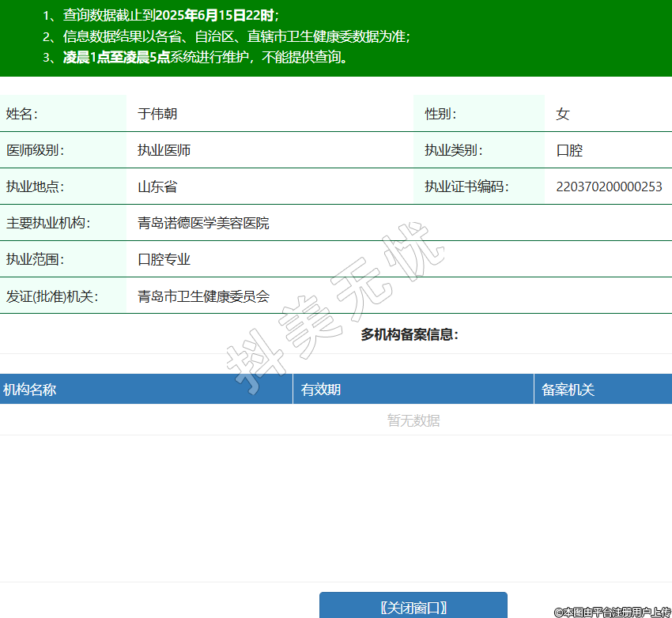This screenshot has width=672, height=618.
Task: Click the issuing authority 青岛市卫生健康委员会
Action: click(x=203, y=296)
